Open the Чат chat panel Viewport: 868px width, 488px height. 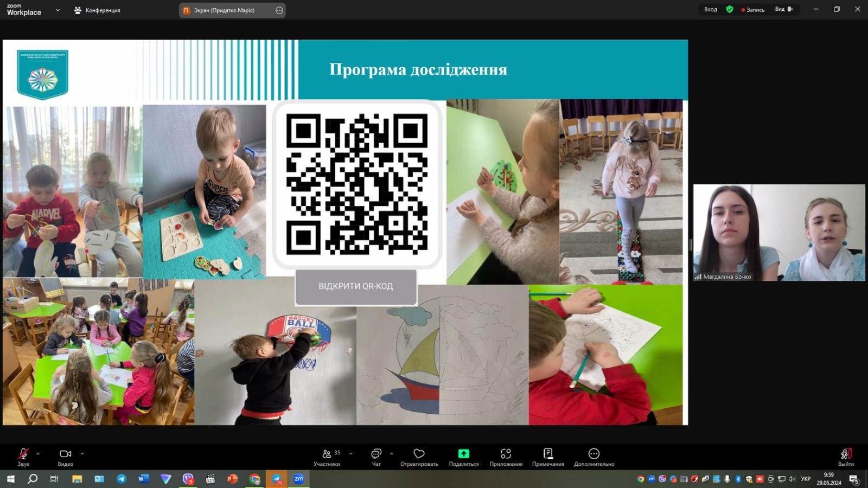(x=376, y=457)
